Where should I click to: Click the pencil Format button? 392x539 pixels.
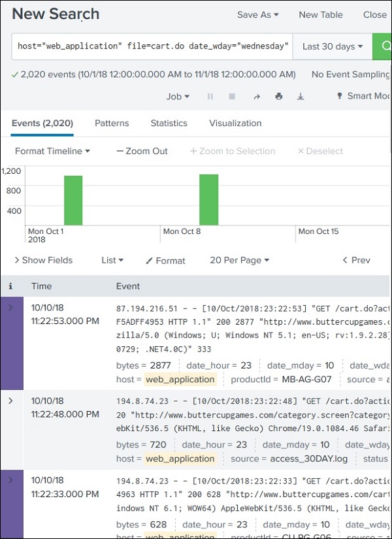[x=165, y=261]
